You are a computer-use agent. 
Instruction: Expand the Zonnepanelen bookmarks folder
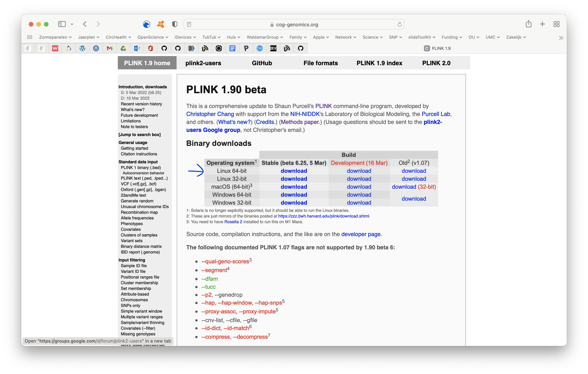pos(55,37)
